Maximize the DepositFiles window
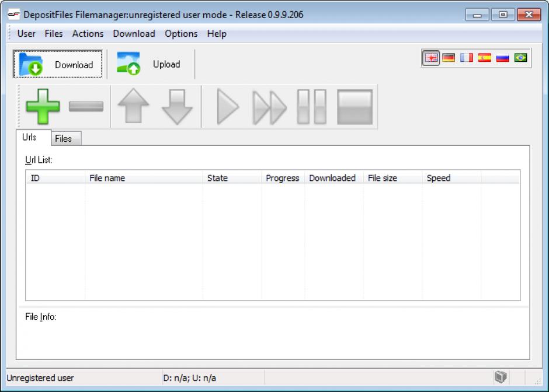 pos(503,15)
